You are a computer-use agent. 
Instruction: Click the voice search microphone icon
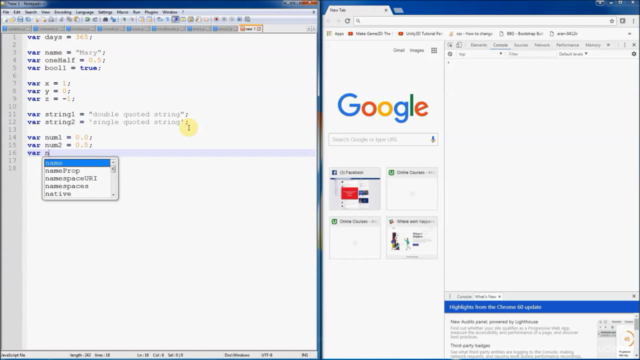[433, 140]
